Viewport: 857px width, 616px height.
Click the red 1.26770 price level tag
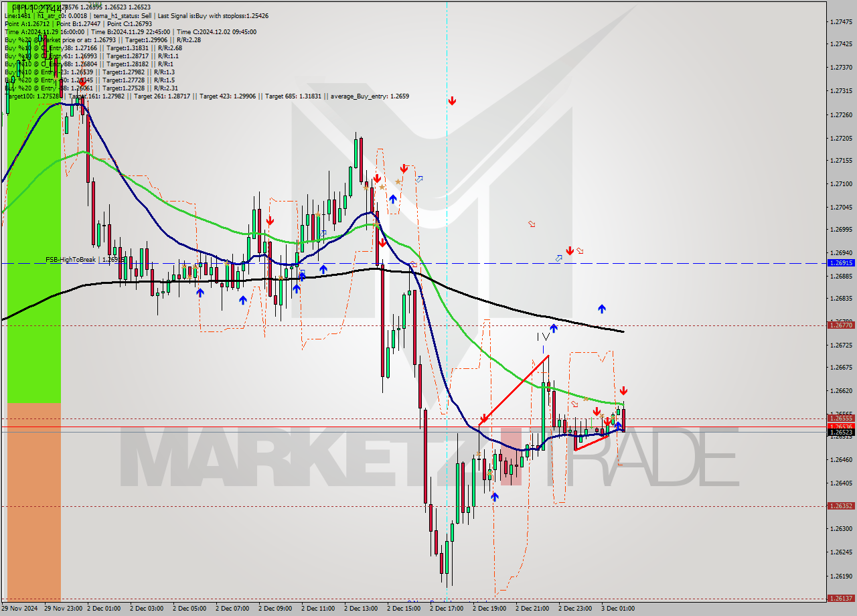841,325
